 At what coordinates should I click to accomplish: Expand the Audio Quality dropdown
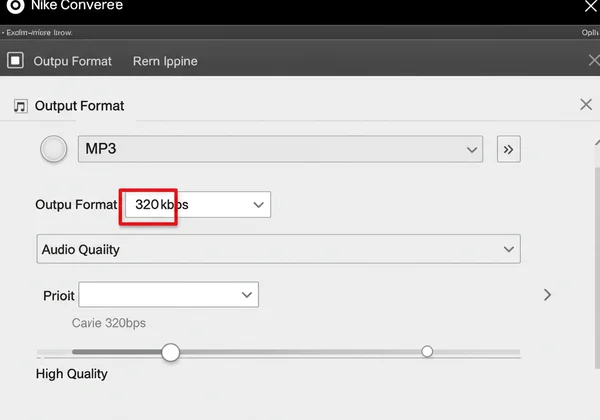[278, 249]
